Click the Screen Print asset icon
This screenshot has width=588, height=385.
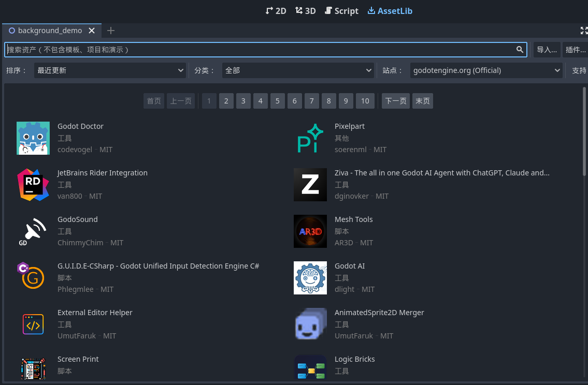point(33,368)
